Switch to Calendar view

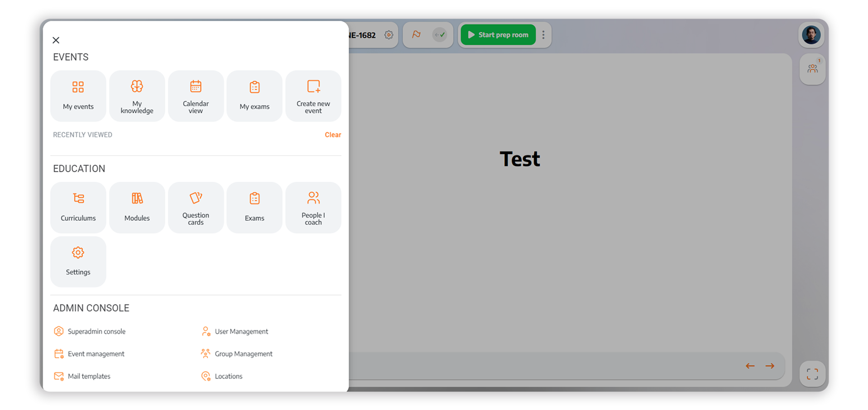(x=196, y=96)
